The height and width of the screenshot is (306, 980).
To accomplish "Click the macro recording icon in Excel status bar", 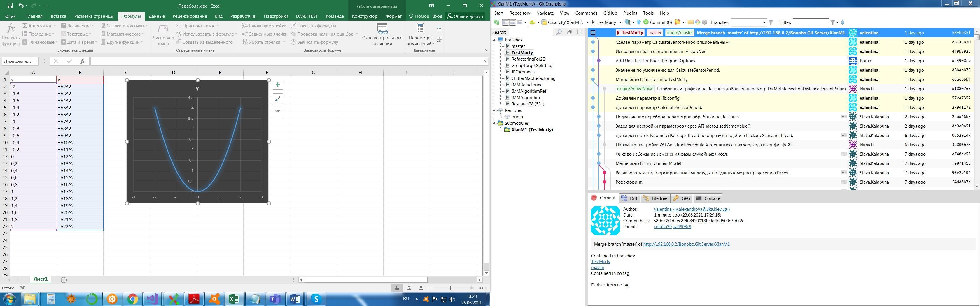I will coord(22,288).
